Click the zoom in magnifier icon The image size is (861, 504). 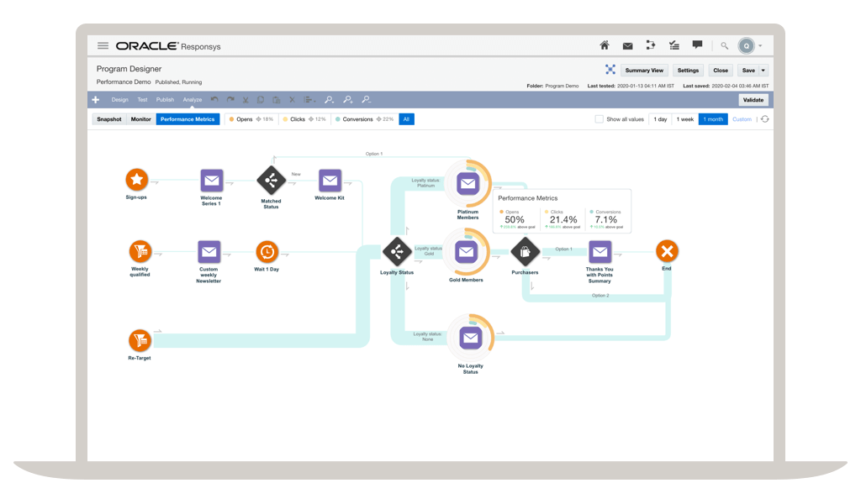click(347, 100)
